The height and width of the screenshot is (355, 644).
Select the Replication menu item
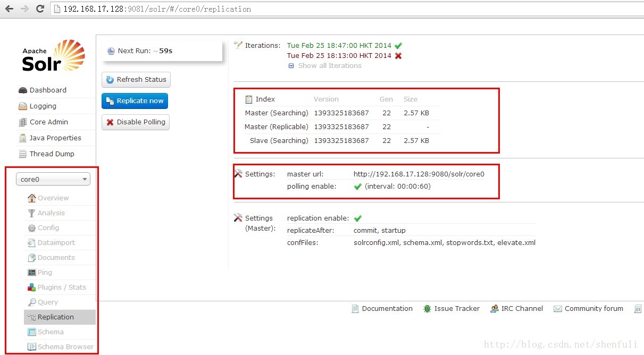coord(60,317)
